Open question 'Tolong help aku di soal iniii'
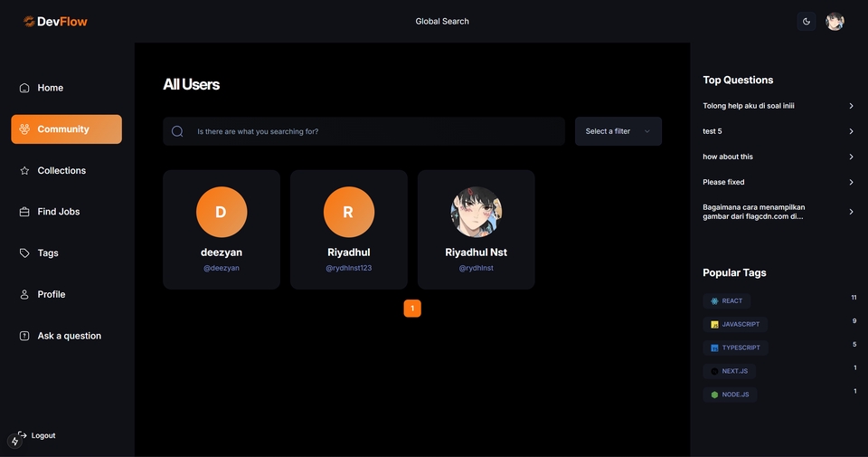The width and height of the screenshot is (868, 457). pyautogui.click(x=749, y=106)
